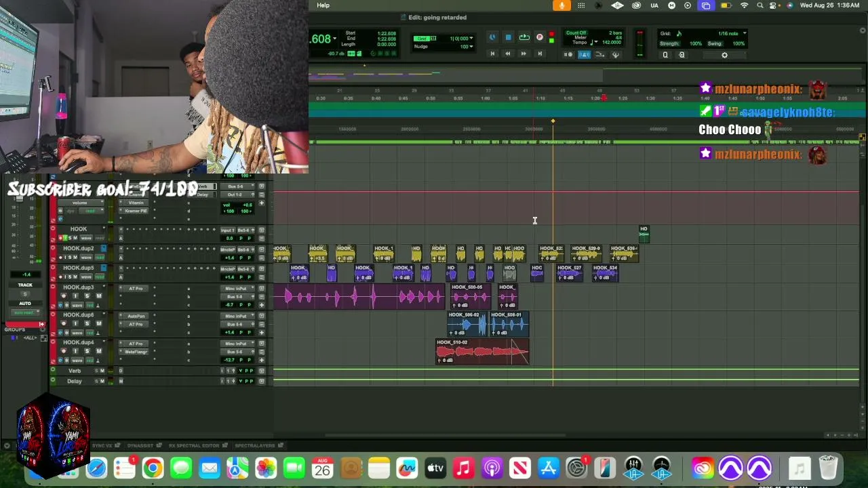Screen dimensions: 868x488
Task: Solo the HOOK.dup3 track
Action: [x=87, y=296]
